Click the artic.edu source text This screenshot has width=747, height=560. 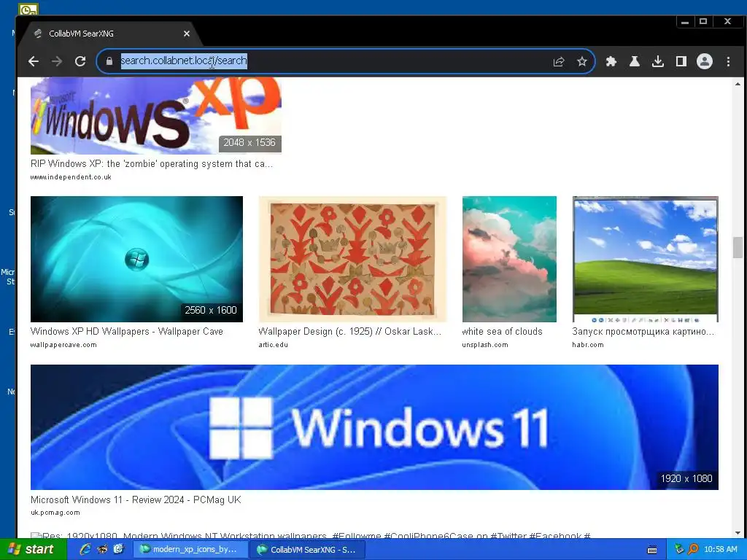273,345
